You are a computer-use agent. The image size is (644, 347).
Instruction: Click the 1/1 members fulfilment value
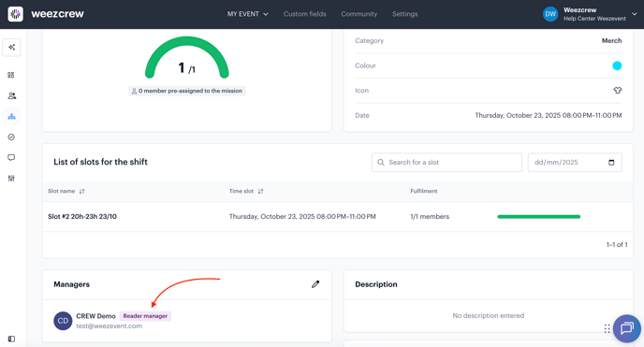tap(430, 217)
